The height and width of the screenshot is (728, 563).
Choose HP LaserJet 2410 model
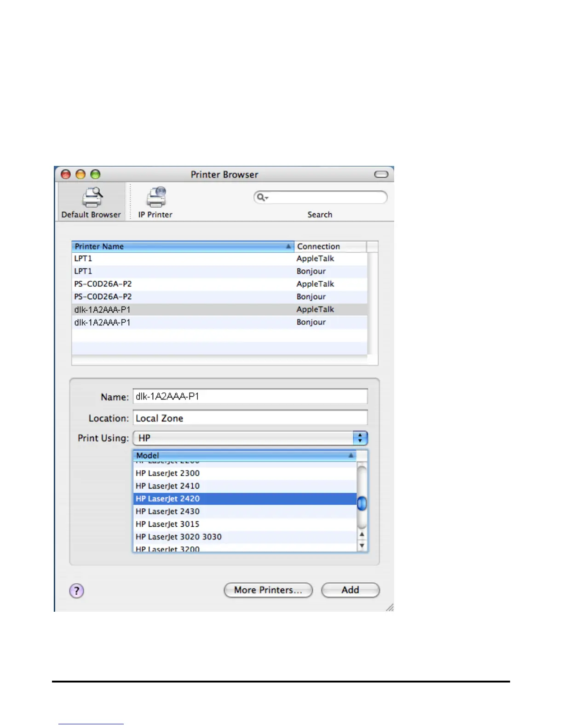245,486
